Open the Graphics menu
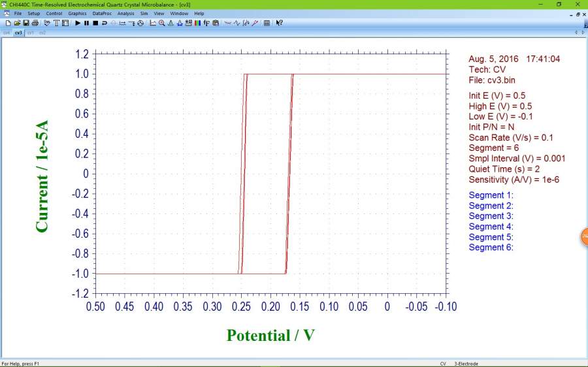 77,14
